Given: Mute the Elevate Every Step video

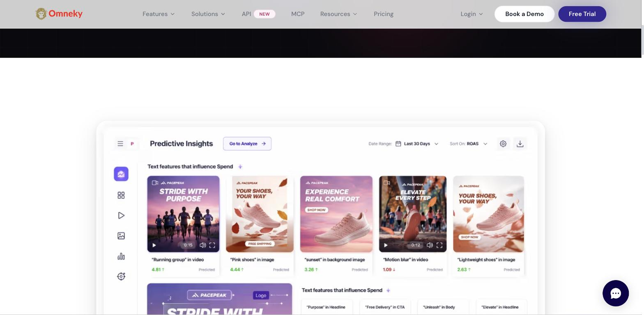Looking at the screenshot, I should click(x=430, y=246).
